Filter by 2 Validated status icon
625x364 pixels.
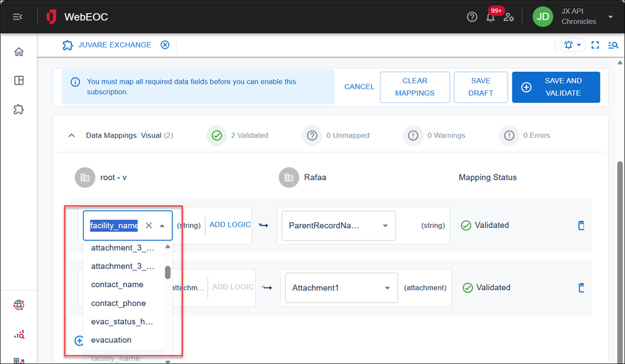[x=216, y=135]
